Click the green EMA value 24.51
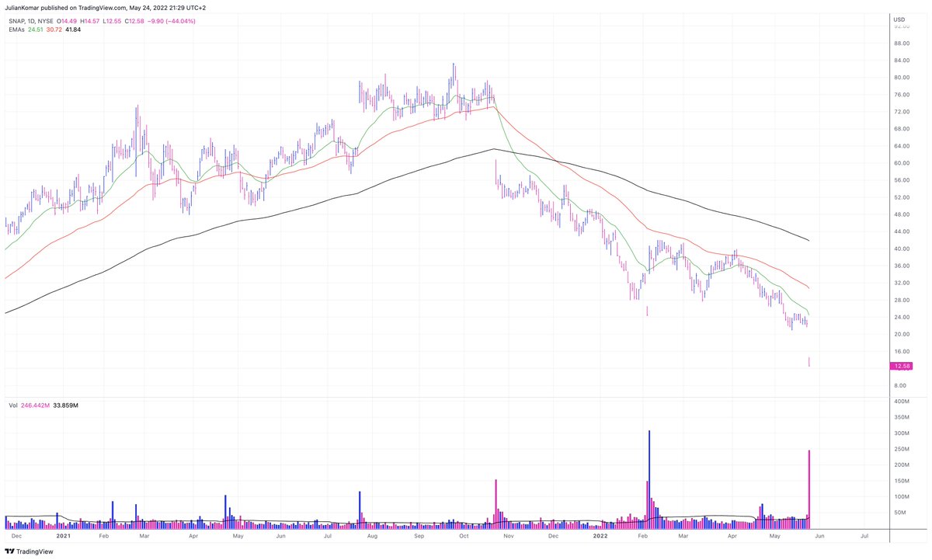 point(37,31)
